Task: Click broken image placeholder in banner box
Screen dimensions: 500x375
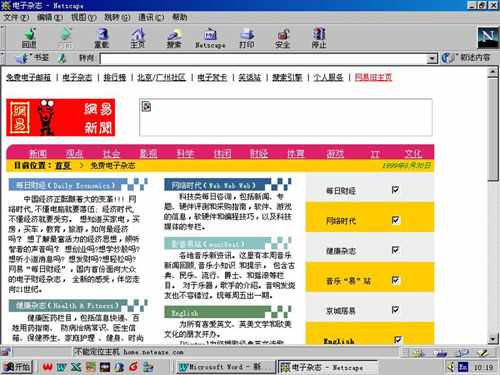Action: pyautogui.click(x=146, y=106)
